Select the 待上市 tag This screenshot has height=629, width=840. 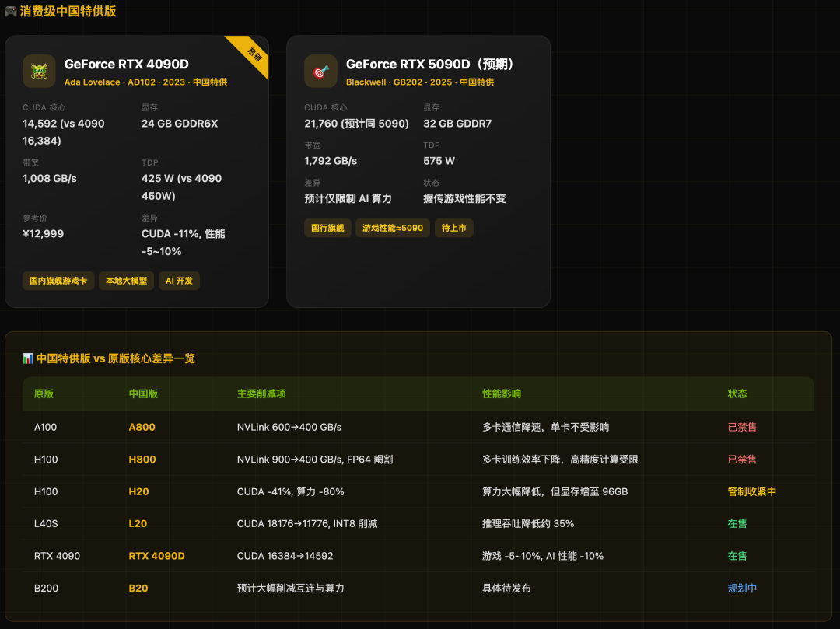[x=453, y=228]
